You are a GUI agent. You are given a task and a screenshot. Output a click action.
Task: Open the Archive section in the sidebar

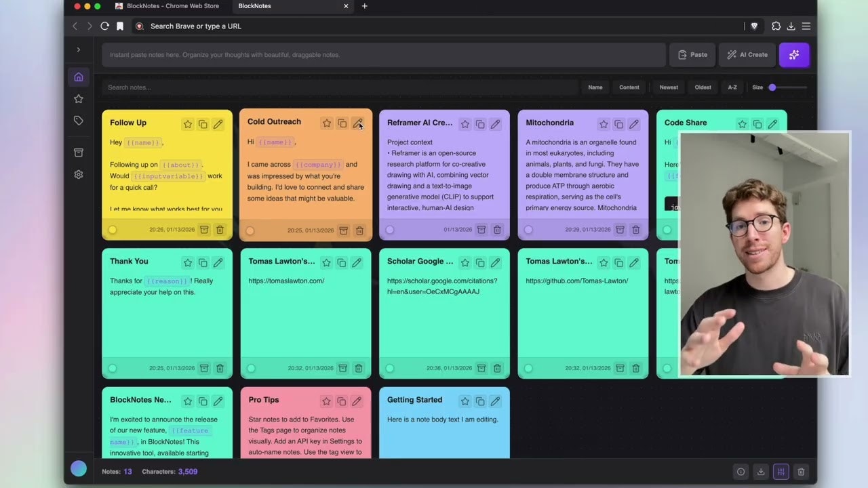click(78, 152)
